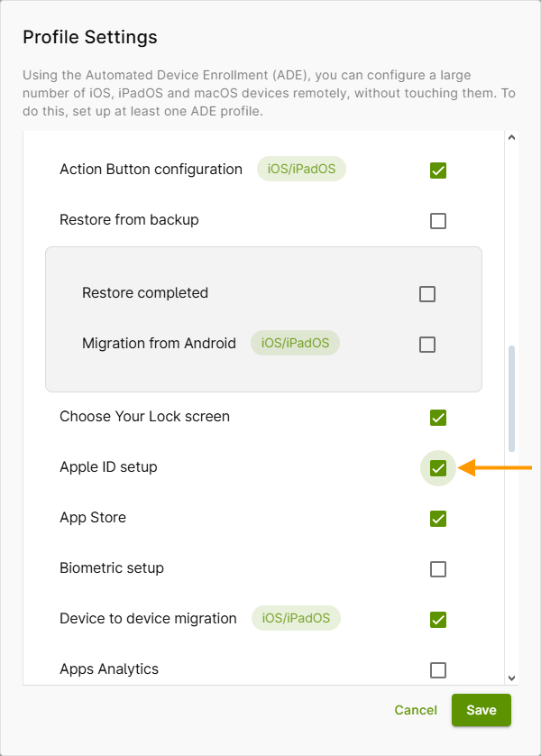Uncheck Device to device migration
Image resolution: width=541 pixels, height=756 pixels.
[438, 619]
